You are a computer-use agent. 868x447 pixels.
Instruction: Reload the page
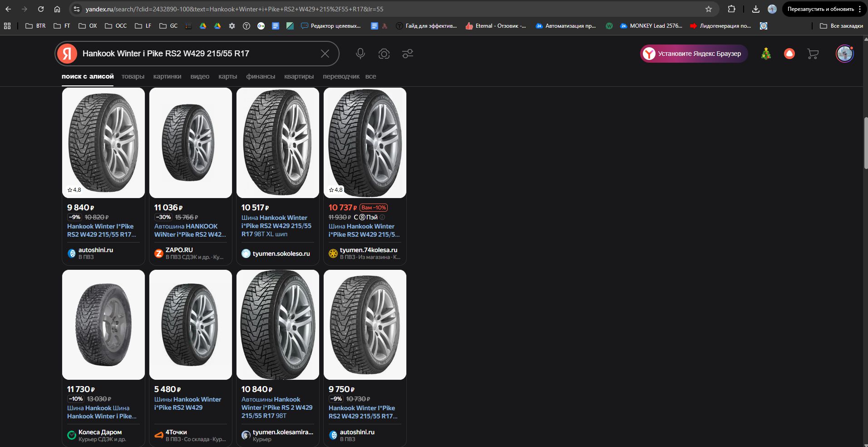click(41, 9)
